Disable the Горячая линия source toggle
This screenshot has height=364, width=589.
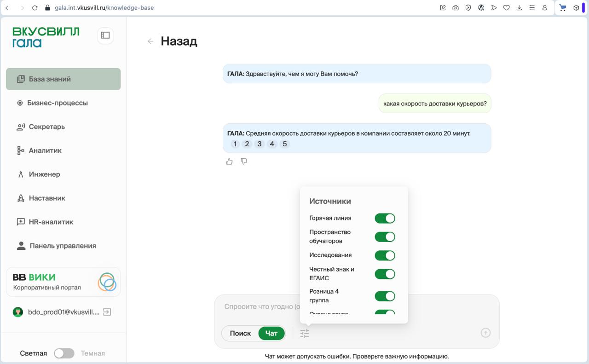click(385, 218)
